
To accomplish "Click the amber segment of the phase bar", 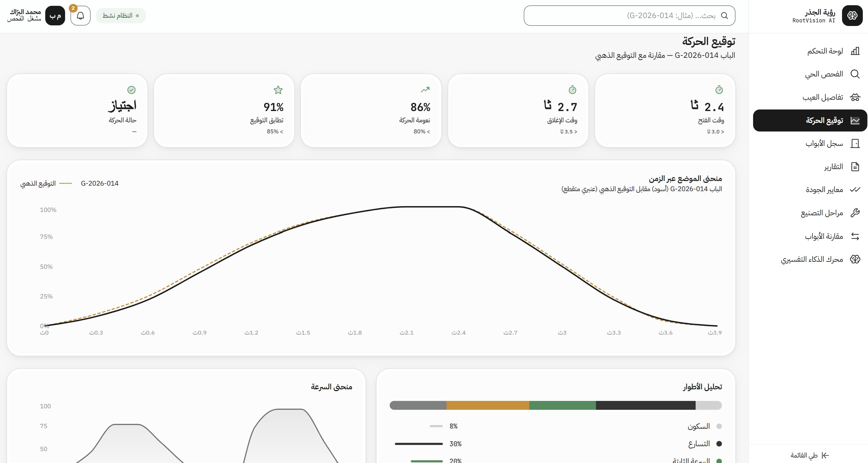I will point(488,405).
